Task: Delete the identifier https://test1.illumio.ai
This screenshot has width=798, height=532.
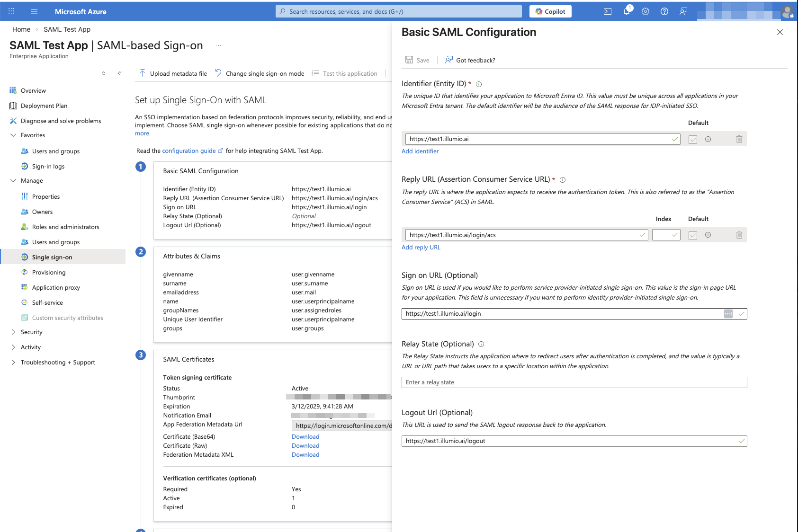Action: tap(739, 139)
